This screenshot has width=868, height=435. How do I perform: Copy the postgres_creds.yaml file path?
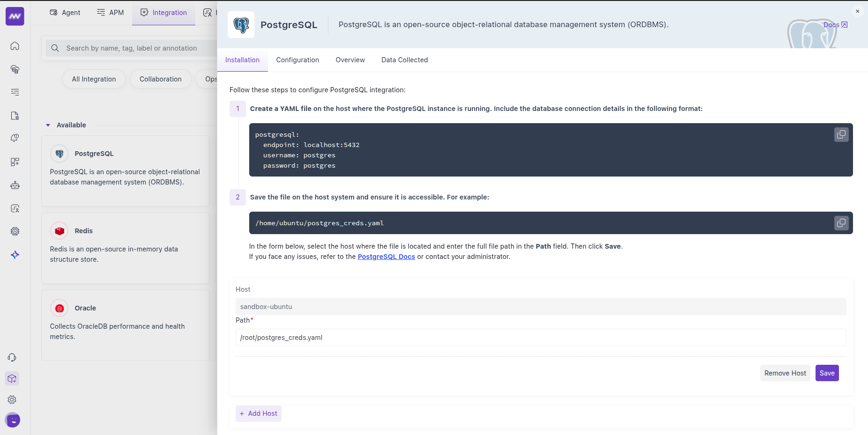[841, 223]
